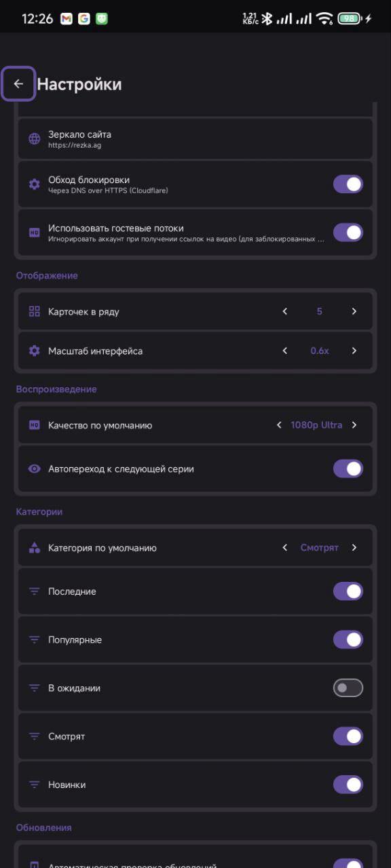Image resolution: width=391 pixels, height=868 pixels.
Task: Turn off the Популярные switch
Action: [348, 639]
